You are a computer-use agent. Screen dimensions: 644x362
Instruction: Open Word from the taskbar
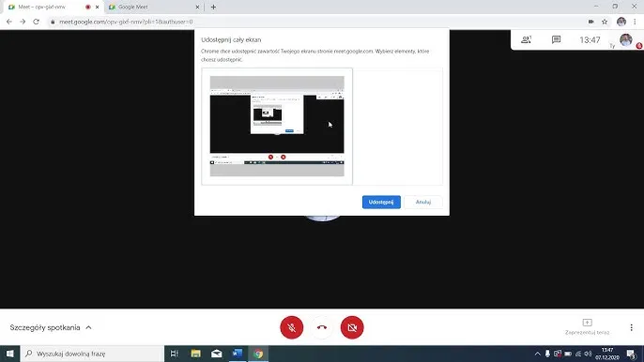237,354
